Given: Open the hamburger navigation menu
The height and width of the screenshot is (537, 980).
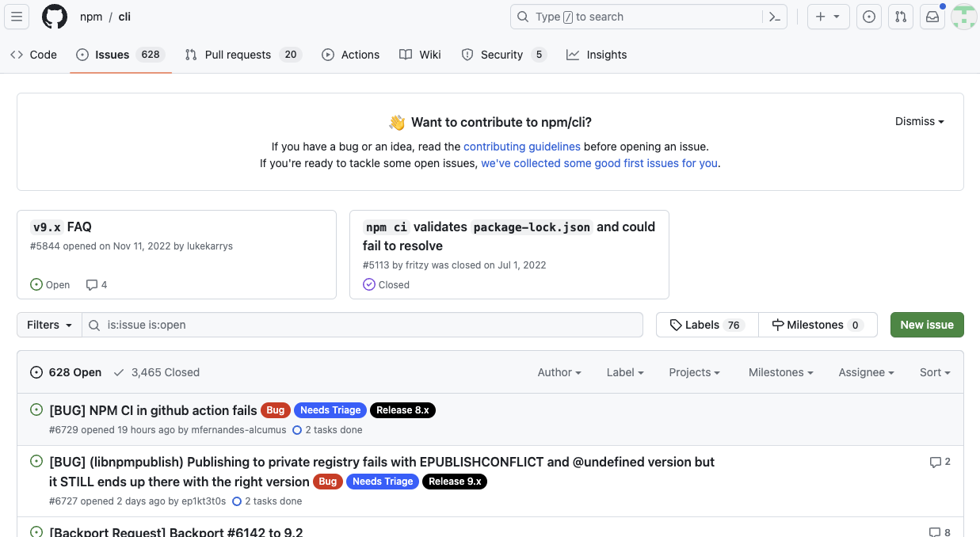Looking at the screenshot, I should (x=17, y=17).
